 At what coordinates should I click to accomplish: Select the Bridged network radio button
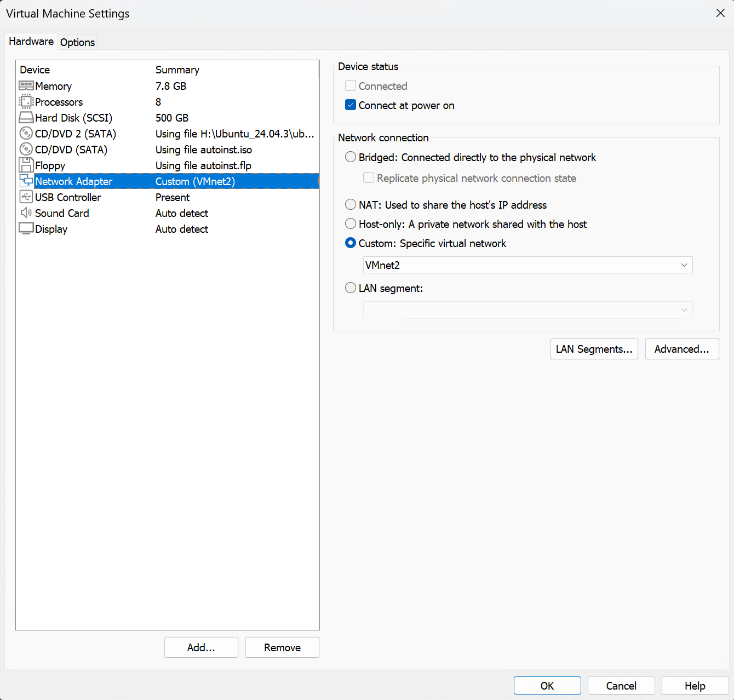(x=351, y=157)
